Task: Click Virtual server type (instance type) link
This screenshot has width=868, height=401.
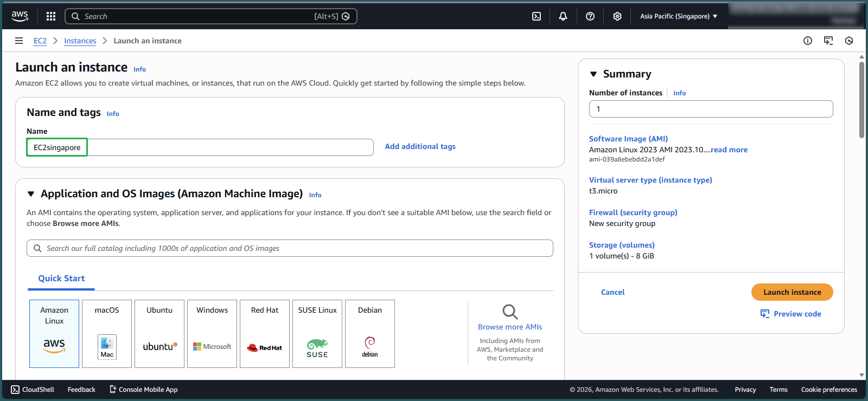Action: coord(650,180)
